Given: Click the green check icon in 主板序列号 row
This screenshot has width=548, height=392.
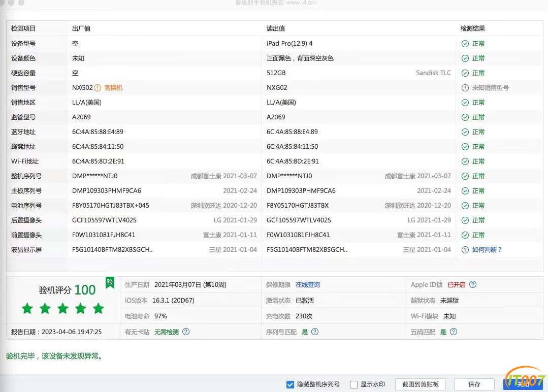Looking at the screenshot, I should 465,191.
